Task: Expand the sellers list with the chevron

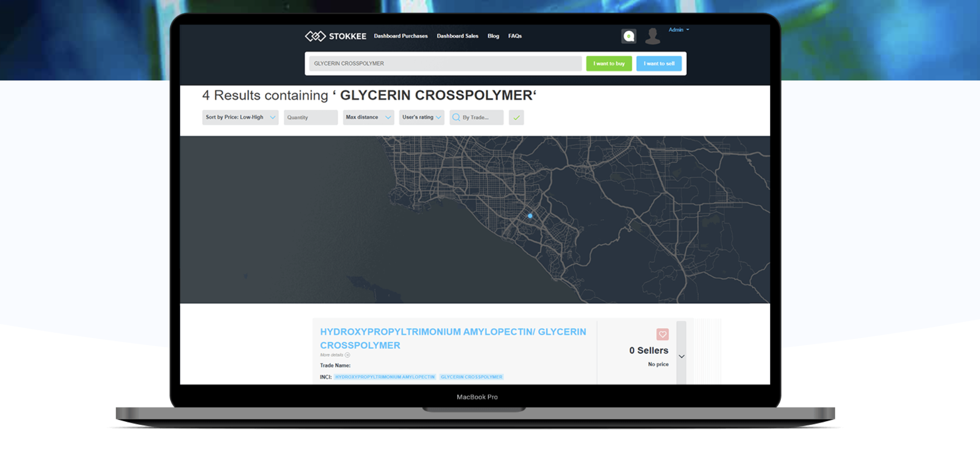Action: (682, 356)
